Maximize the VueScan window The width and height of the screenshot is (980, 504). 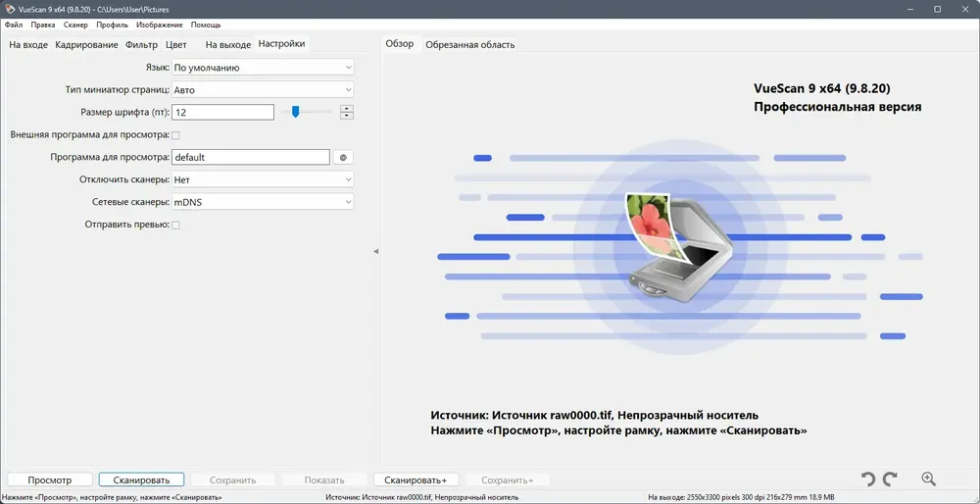coord(938,10)
